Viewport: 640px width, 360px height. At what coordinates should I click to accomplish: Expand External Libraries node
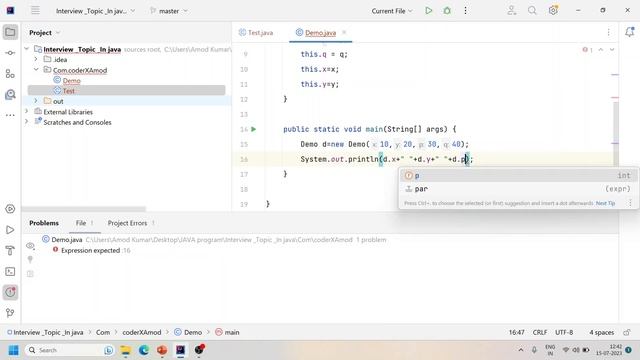pyautogui.click(x=27, y=111)
